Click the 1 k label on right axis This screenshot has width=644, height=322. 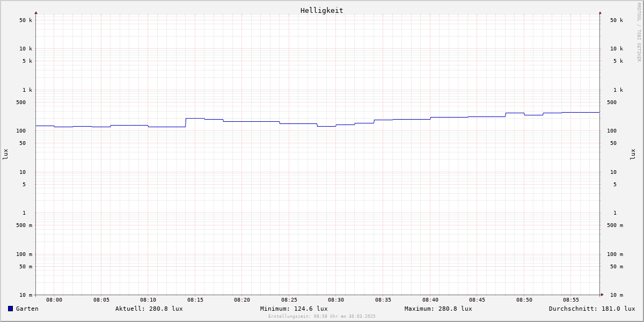coord(618,90)
